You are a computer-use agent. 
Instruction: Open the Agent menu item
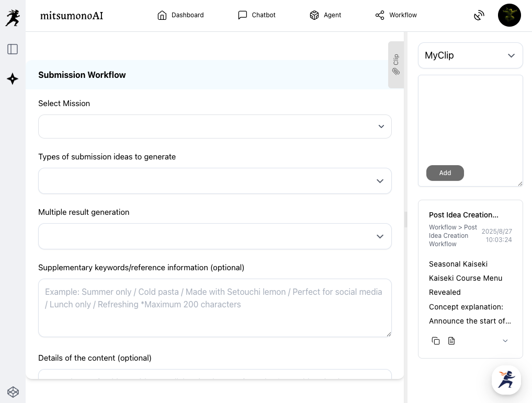point(325,15)
